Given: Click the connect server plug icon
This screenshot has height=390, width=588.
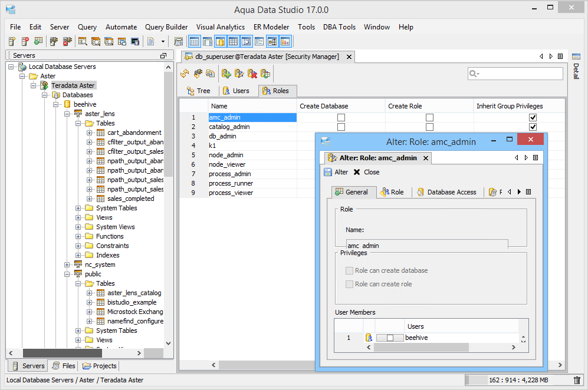Looking at the screenshot, I should pos(54,41).
